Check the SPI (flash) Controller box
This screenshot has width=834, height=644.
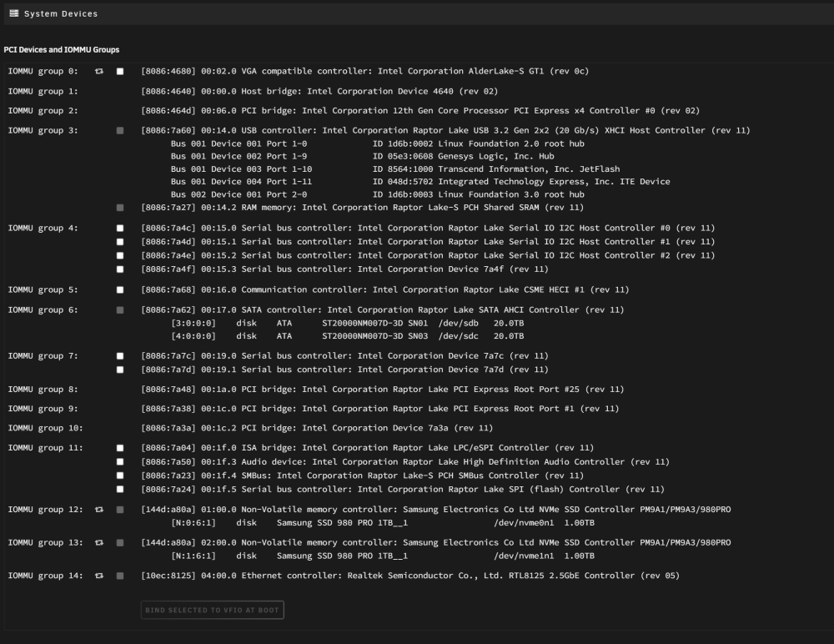pyautogui.click(x=120, y=490)
